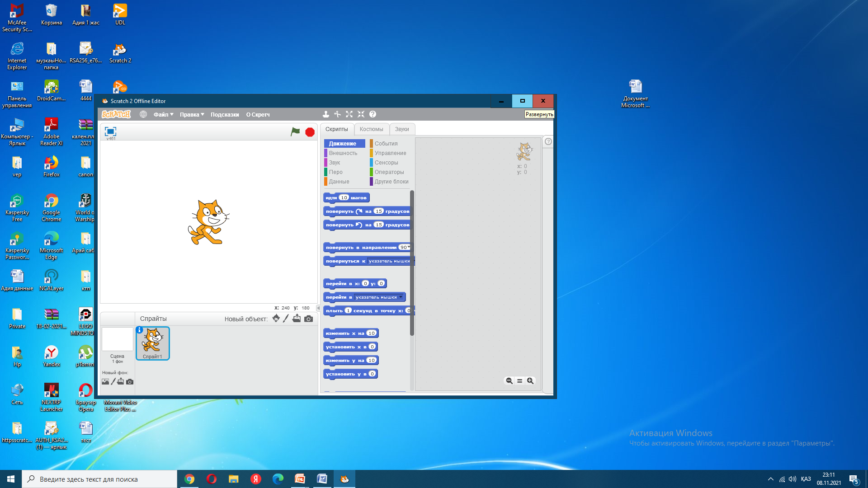Open the globe language selector
This screenshot has width=868, height=488.
click(143, 114)
